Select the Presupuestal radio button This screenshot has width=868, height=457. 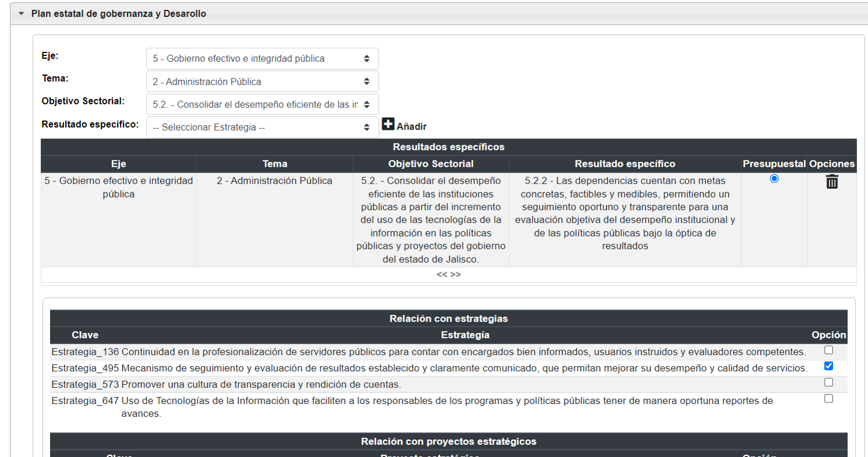point(774,179)
